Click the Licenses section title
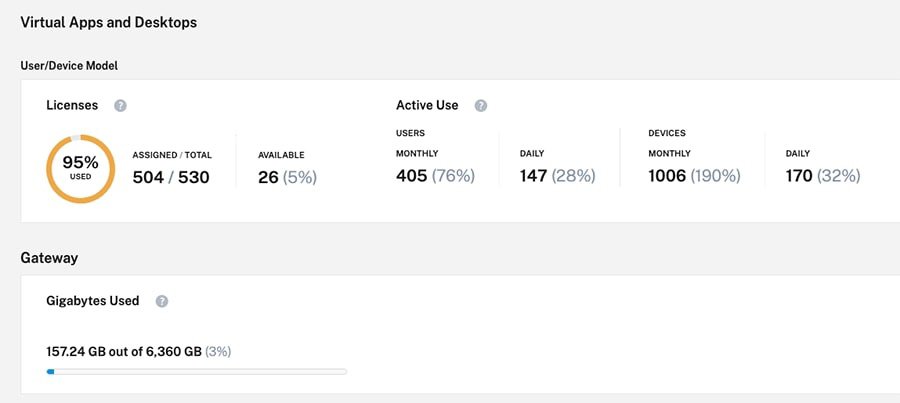 (x=72, y=105)
